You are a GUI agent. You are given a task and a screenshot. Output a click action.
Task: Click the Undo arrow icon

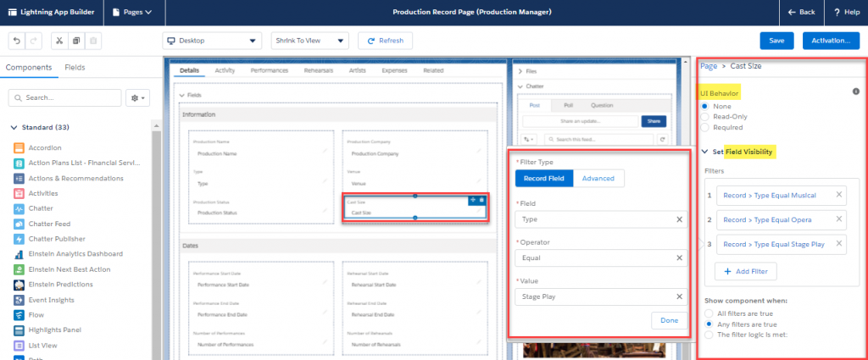point(17,41)
